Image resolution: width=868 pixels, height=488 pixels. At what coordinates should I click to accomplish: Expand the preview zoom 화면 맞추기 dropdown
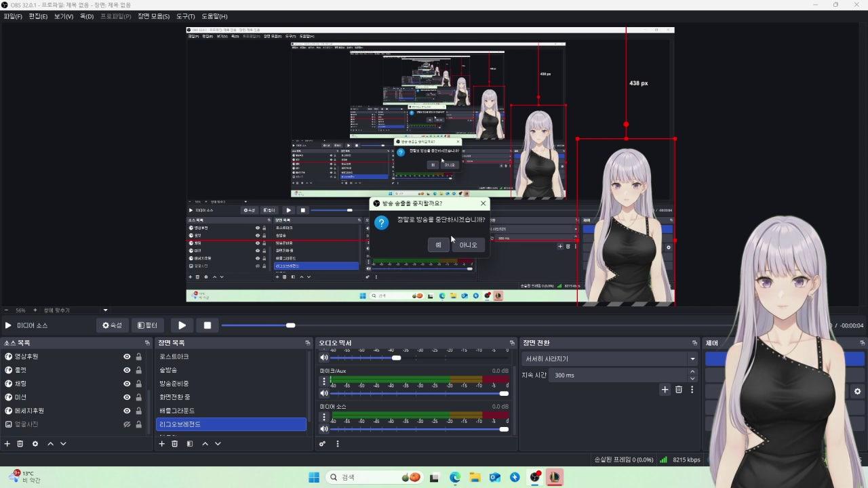point(105,310)
